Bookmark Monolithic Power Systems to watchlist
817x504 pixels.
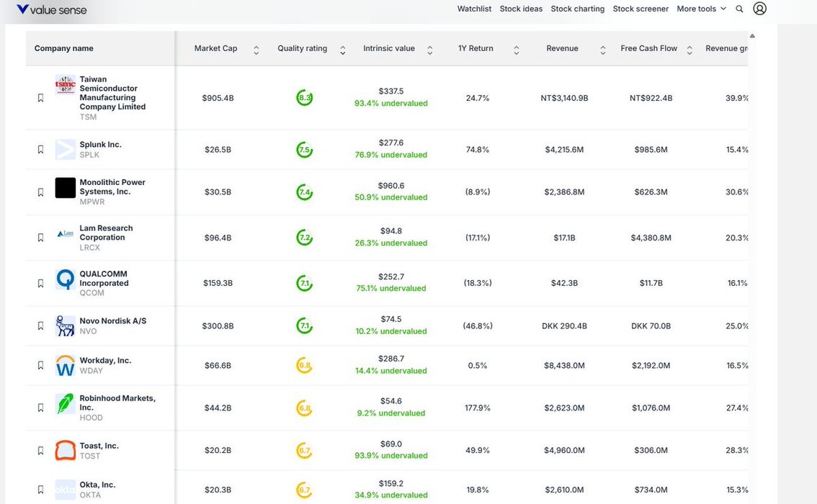pyautogui.click(x=40, y=192)
